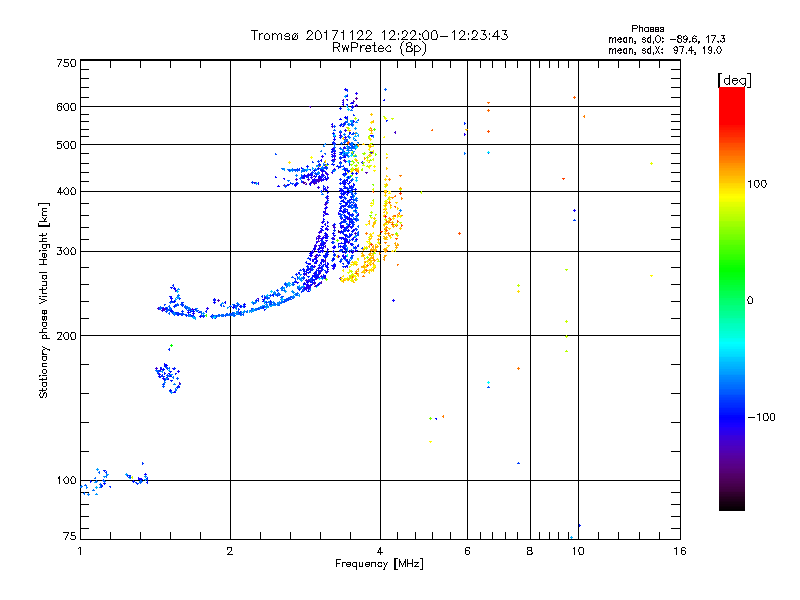Click the colorbar tick label '0'

[750, 301]
